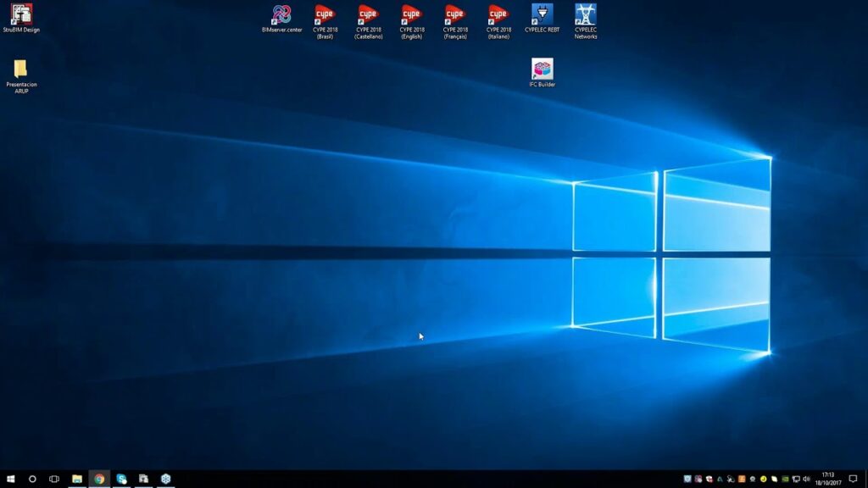The height and width of the screenshot is (488, 868).
Task: Open the CYPELEC REBT desktop icon
Action: pos(542,15)
